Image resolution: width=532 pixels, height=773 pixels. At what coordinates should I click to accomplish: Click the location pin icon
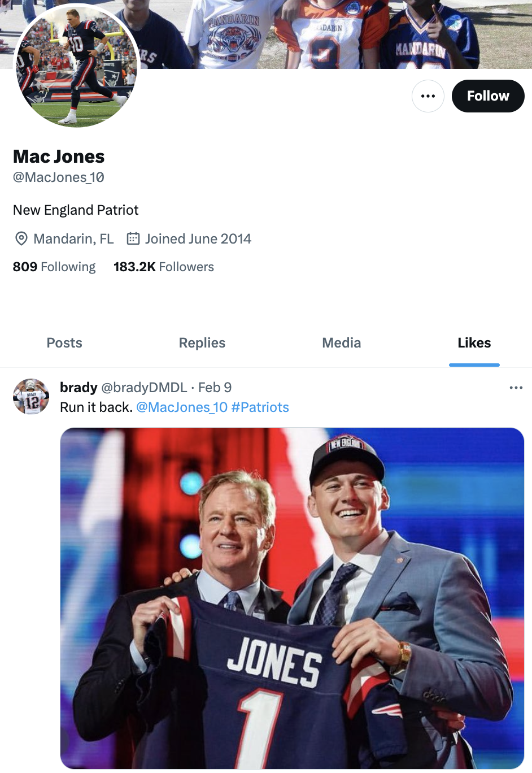pos(21,238)
